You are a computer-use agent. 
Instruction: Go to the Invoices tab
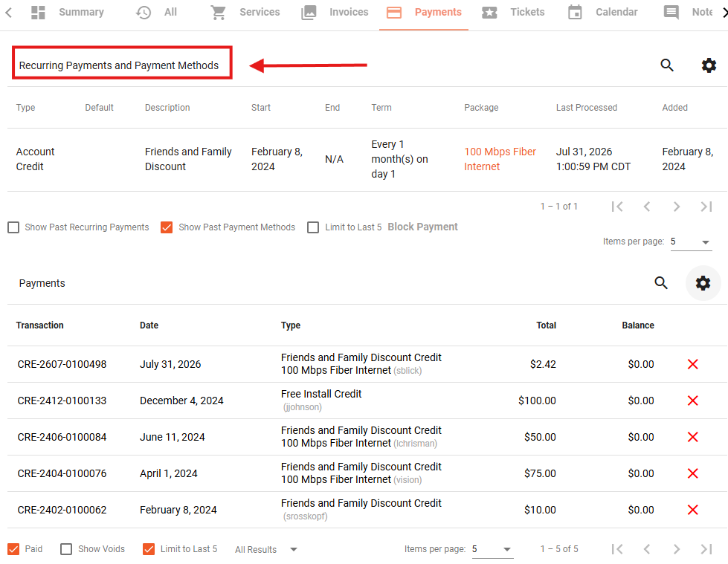[x=335, y=13]
